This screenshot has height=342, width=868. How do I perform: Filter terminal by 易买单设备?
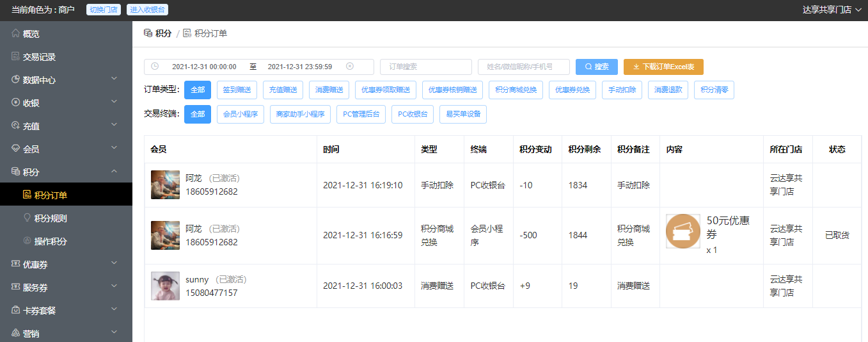click(463, 114)
